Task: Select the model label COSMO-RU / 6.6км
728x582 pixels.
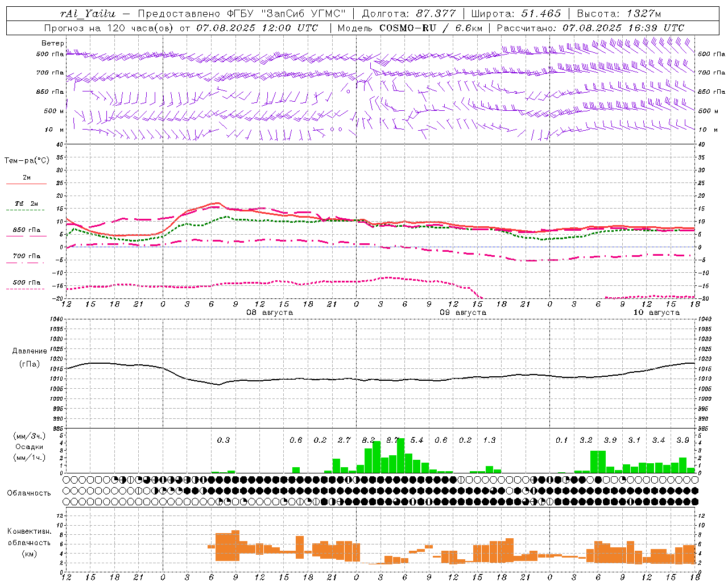Action: 431,28
